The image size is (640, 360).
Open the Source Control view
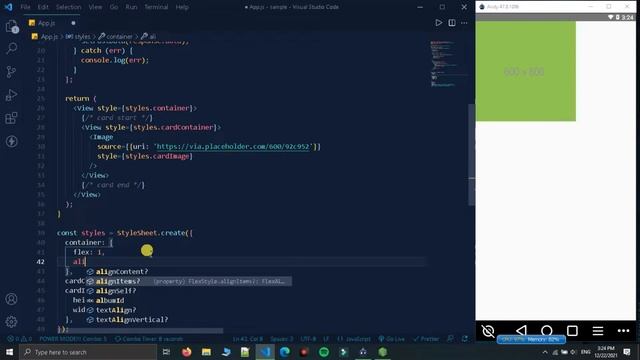[11, 72]
